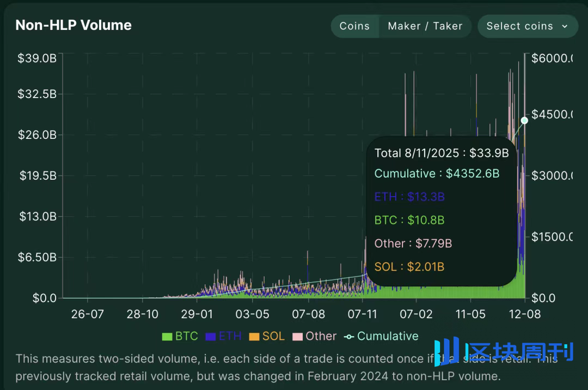Image resolution: width=588 pixels, height=390 pixels.
Task: Click the $39.0B y-axis label
Action: tap(37, 58)
